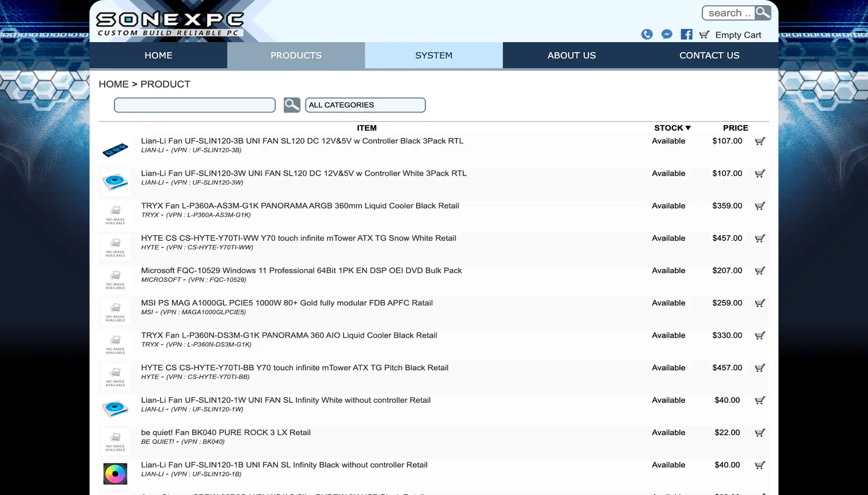Open the SYSTEM navigation tab
Viewport: 868px width, 495px height.
(x=434, y=55)
